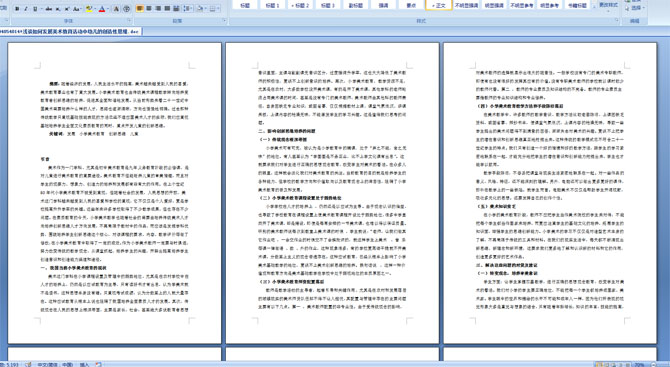Click the character shading A icon

[x=116, y=9]
